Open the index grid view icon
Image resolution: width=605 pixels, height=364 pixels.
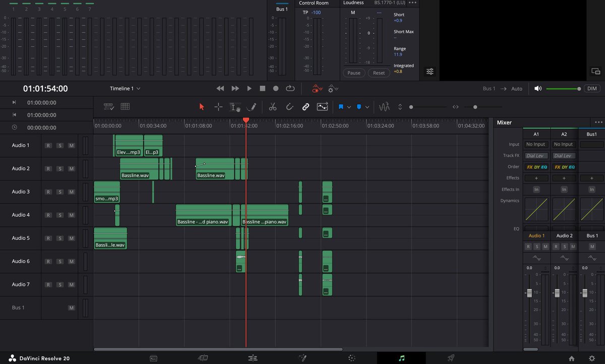coord(125,106)
